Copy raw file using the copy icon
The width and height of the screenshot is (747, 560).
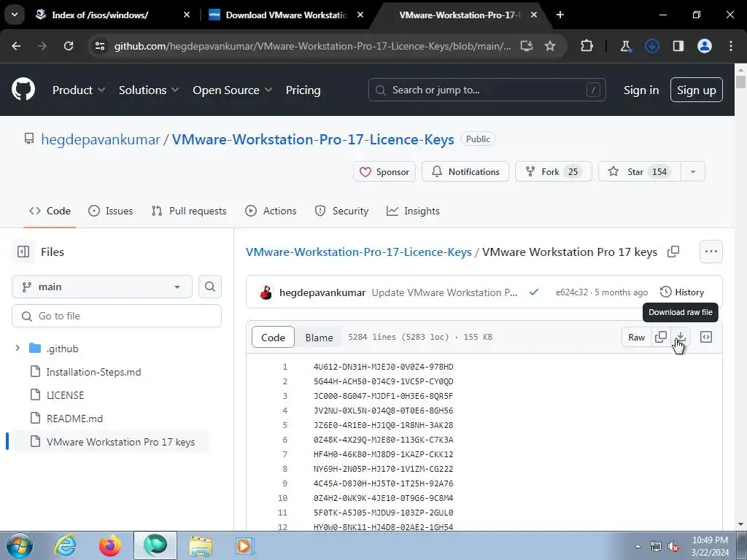661,337
